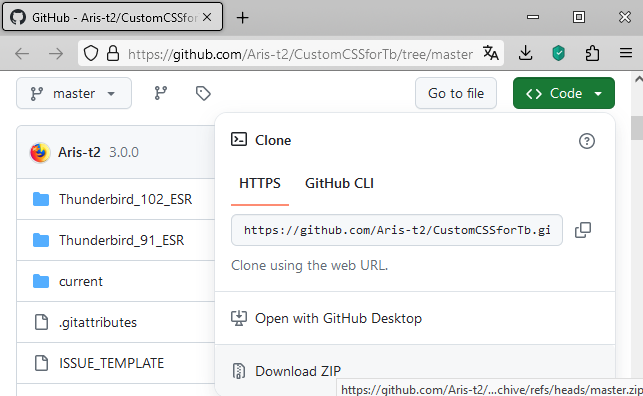The width and height of the screenshot is (643, 396).
Task: Click the translate page icon
Action: pyautogui.click(x=490, y=53)
